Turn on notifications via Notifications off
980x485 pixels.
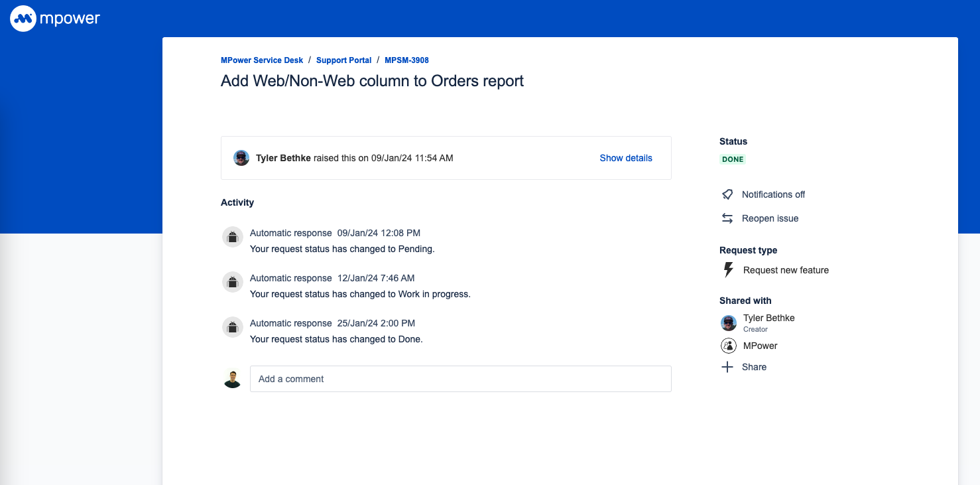coord(773,194)
